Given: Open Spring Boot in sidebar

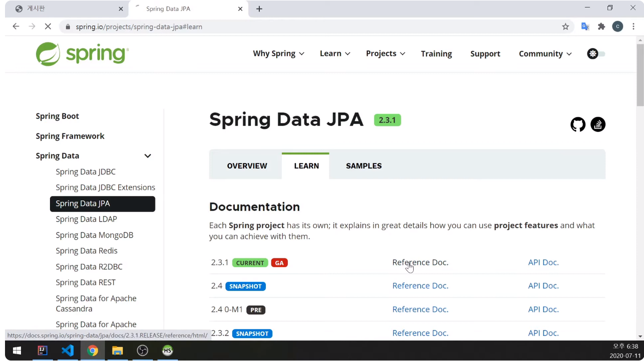Looking at the screenshot, I should [57, 116].
